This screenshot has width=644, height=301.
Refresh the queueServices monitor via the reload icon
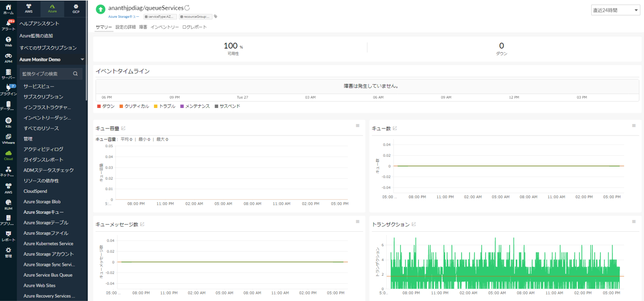[187, 8]
